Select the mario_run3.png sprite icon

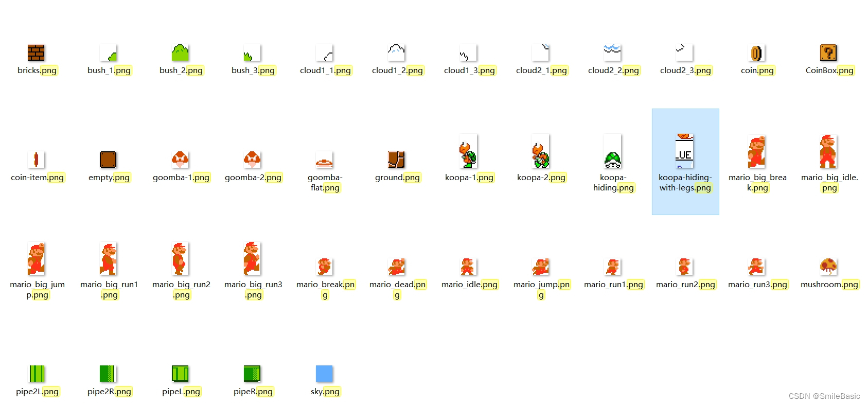[x=756, y=267]
